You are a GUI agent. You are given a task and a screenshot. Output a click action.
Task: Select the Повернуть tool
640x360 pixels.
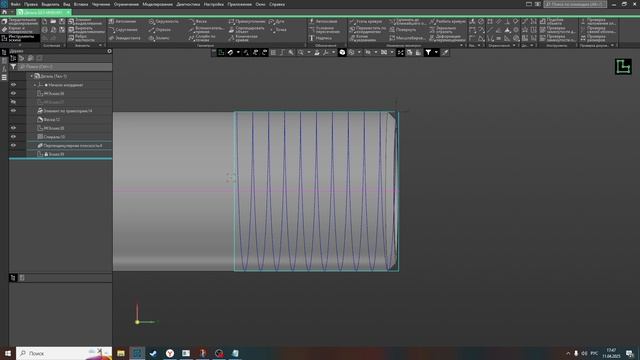point(402,30)
